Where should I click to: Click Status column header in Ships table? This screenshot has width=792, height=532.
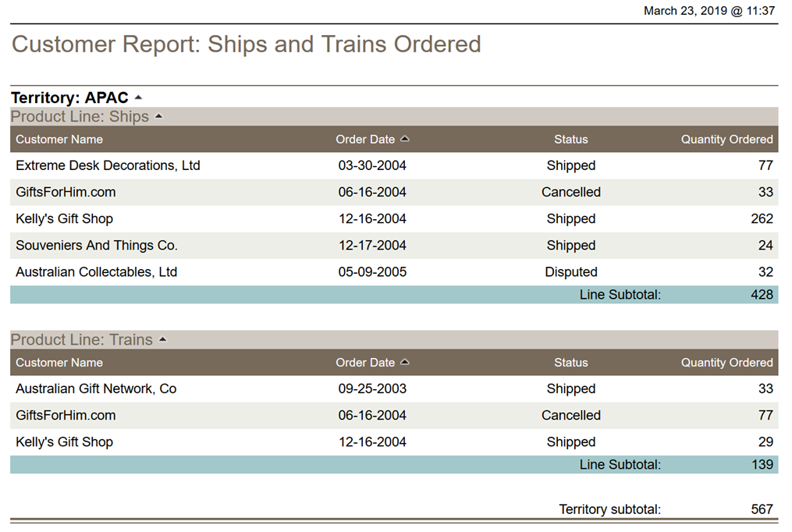[570, 140]
